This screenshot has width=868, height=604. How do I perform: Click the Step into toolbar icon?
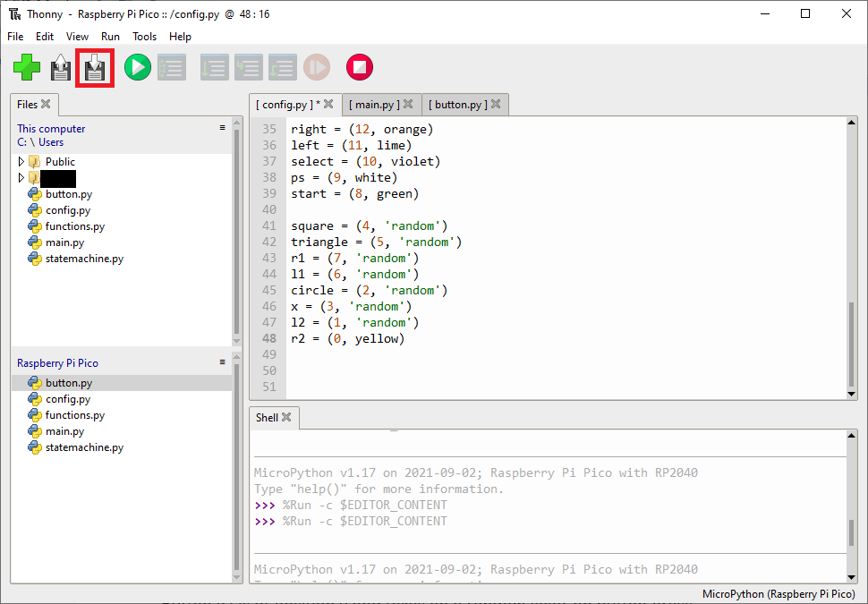(248, 67)
